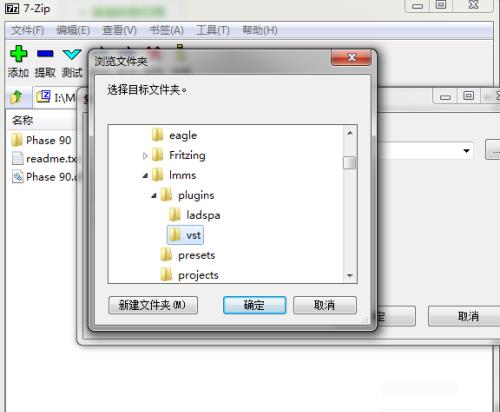
Task: Collapse the plugins folder node
Action: click(154, 195)
